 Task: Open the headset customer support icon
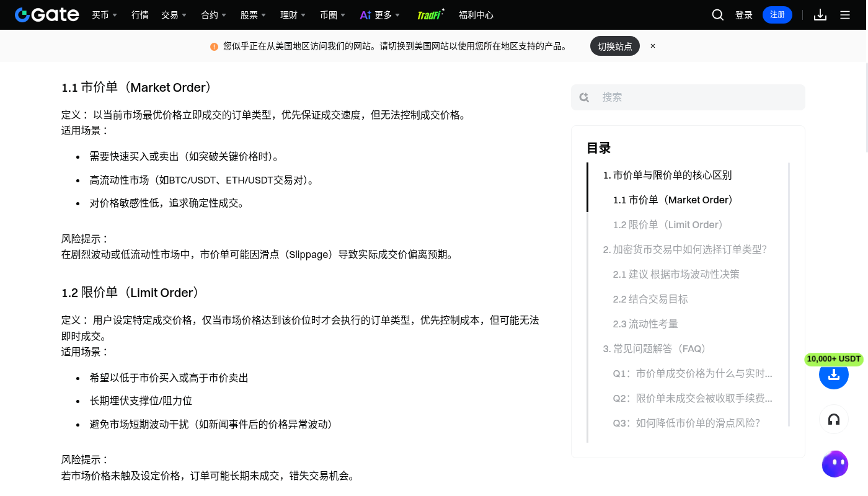pos(834,420)
